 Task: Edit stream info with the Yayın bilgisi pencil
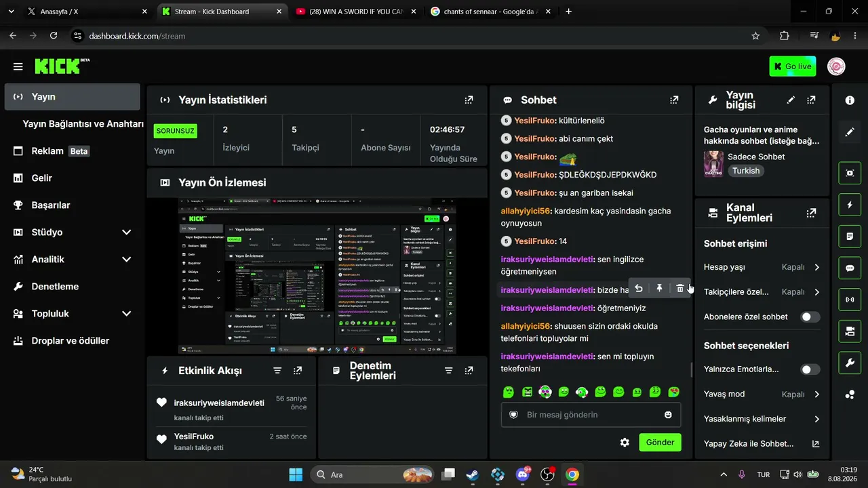791,100
